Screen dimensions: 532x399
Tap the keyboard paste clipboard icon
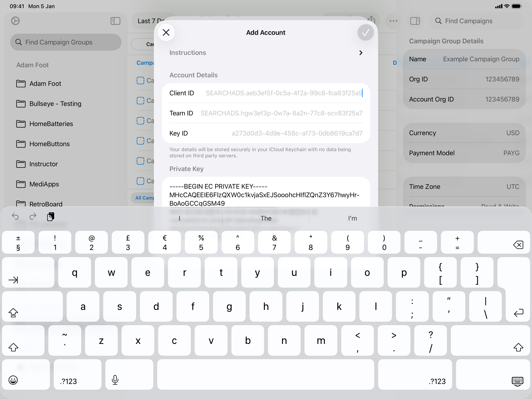click(x=50, y=216)
